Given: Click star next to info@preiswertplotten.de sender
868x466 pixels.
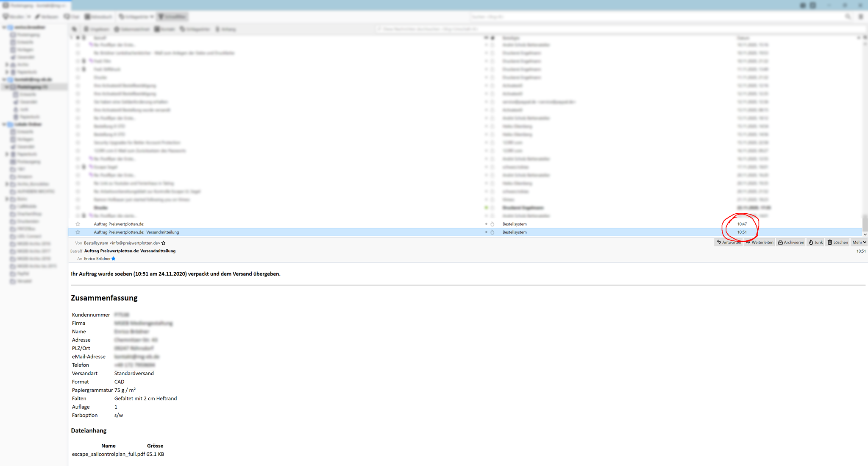Looking at the screenshot, I should point(164,243).
